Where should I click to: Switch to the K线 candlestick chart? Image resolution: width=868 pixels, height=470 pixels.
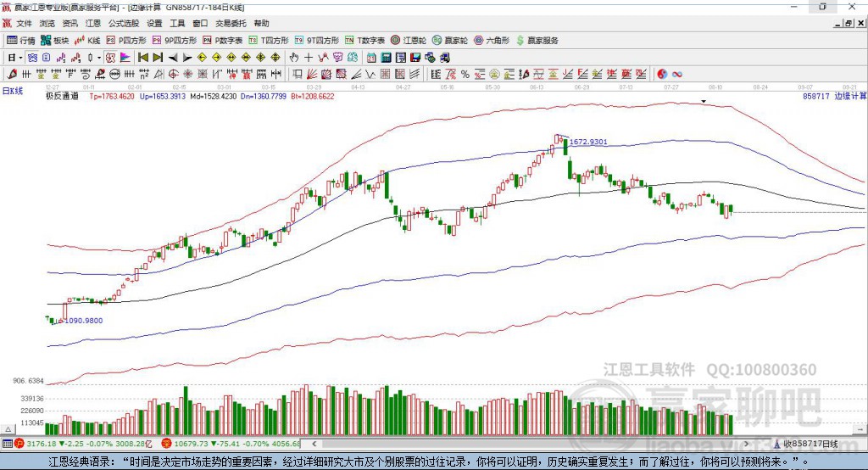coord(87,40)
